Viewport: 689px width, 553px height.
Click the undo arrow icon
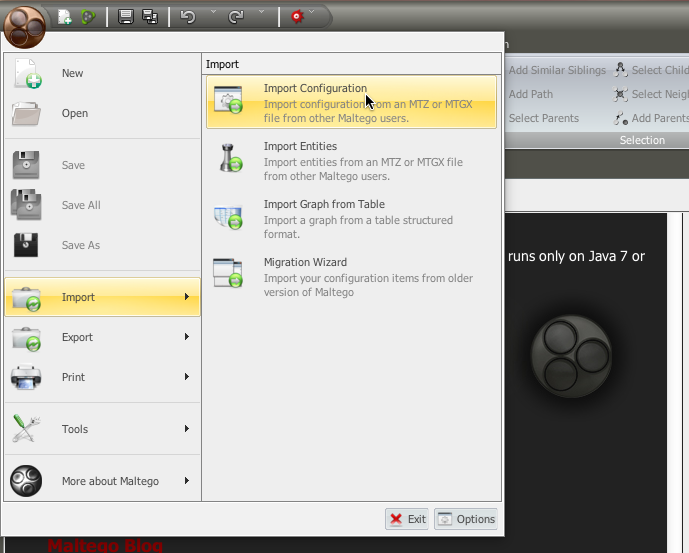(x=188, y=17)
